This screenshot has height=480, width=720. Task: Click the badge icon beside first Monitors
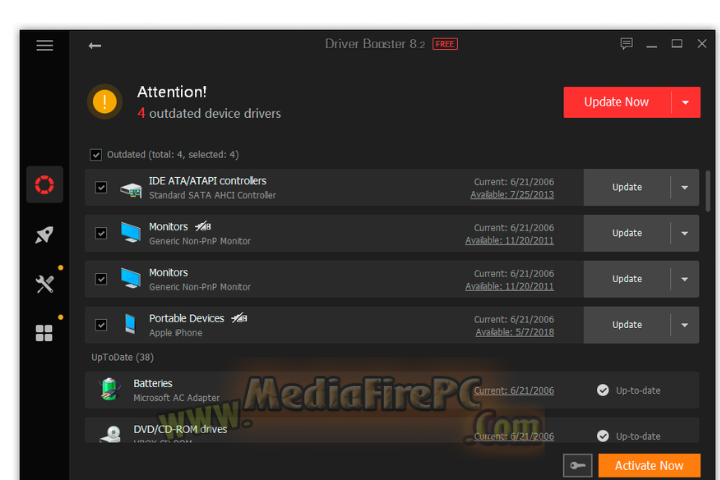pyautogui.click(x=203, y=226)
